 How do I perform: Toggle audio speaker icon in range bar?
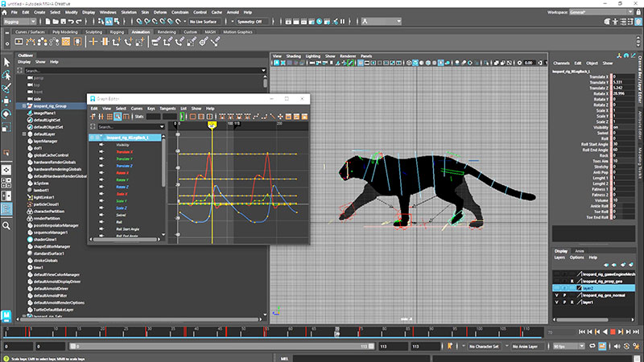pos(617,347)
